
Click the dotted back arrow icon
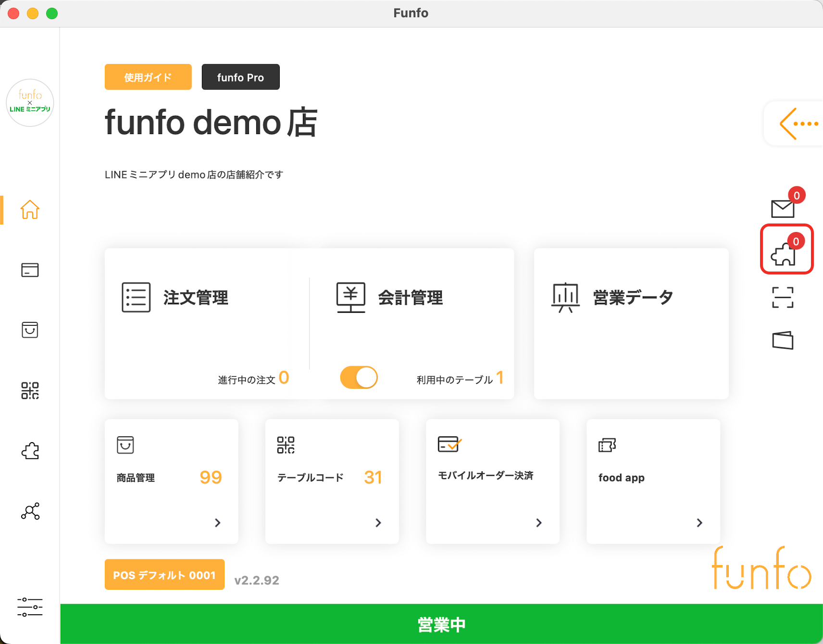[x=798, y=124]
